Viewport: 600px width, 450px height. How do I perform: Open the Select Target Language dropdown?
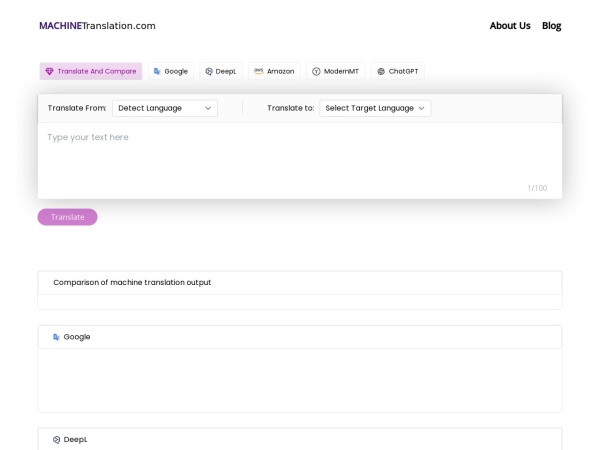(375, 108)
